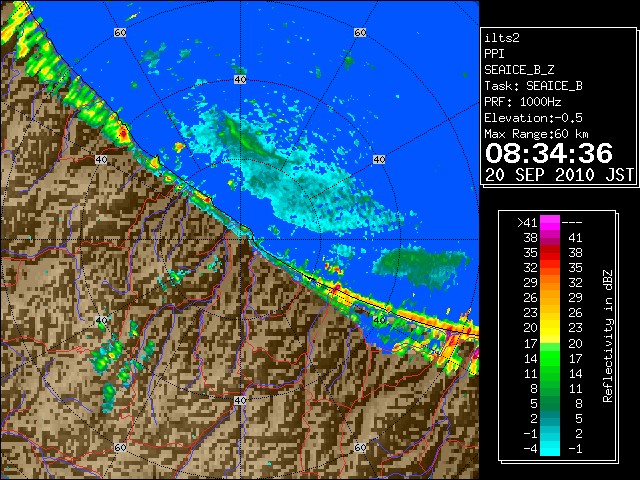Click the 08:34:36 timestamp

click(x=549, y=153)
